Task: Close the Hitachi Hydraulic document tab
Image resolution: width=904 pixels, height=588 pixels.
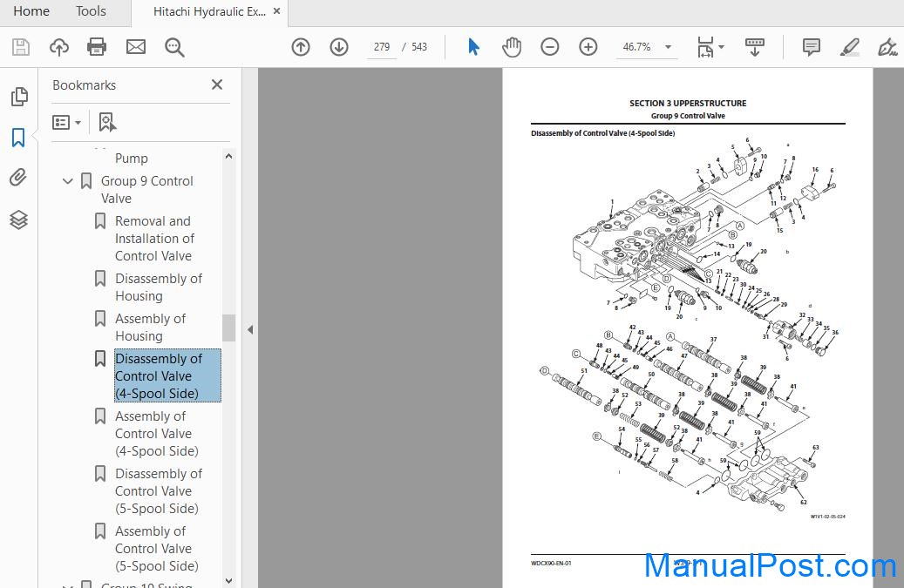Action: tap(276, 11)
